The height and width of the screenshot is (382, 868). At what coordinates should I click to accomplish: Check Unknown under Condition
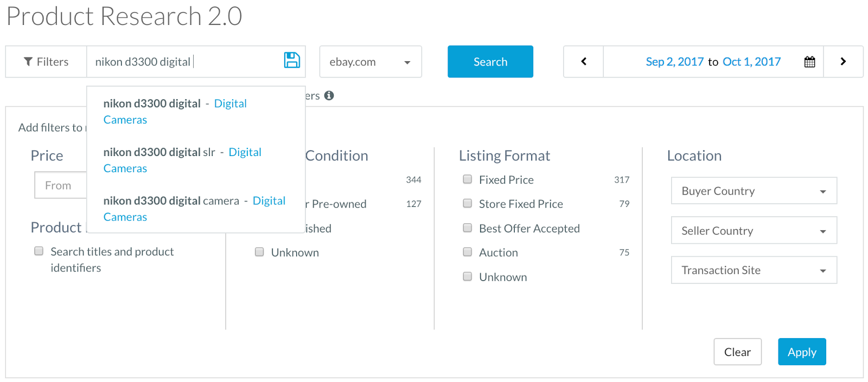tap(259, 252)
